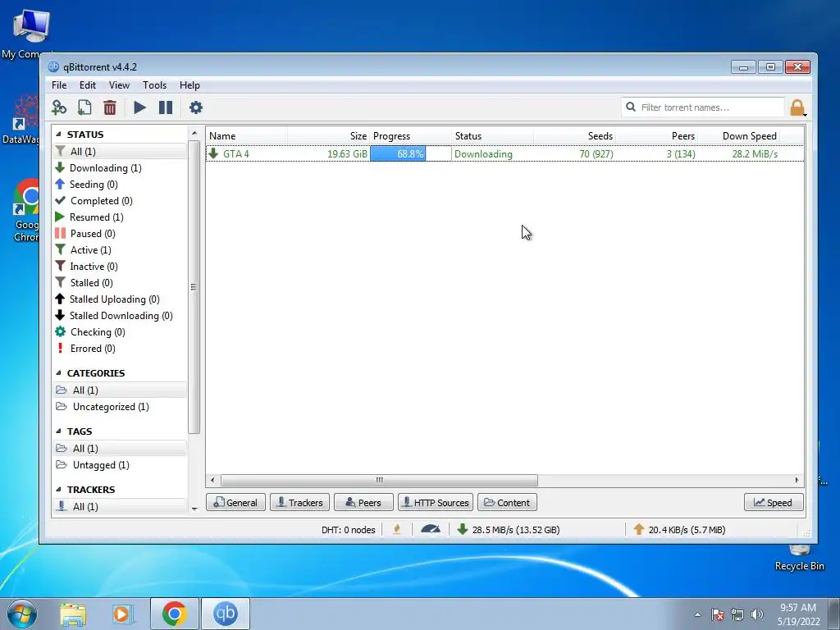Select the Checking (0) filter

click(120, 332)
